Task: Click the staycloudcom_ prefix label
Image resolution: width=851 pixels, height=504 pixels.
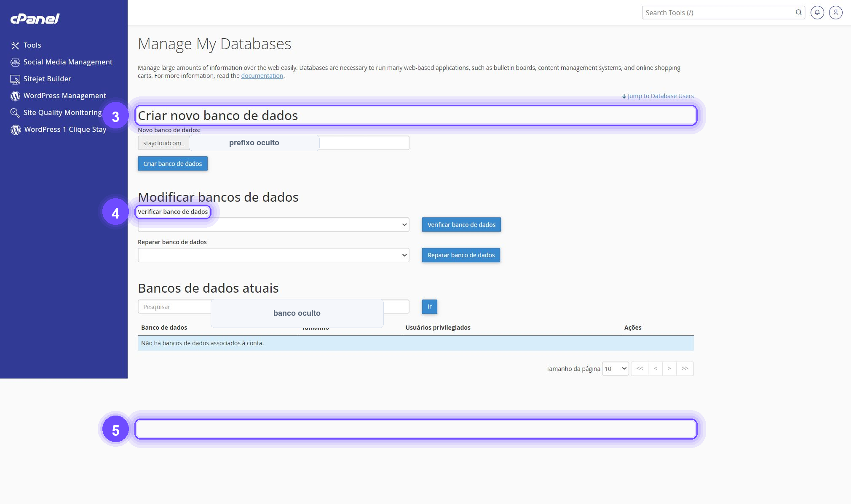Action: point(163,143)
